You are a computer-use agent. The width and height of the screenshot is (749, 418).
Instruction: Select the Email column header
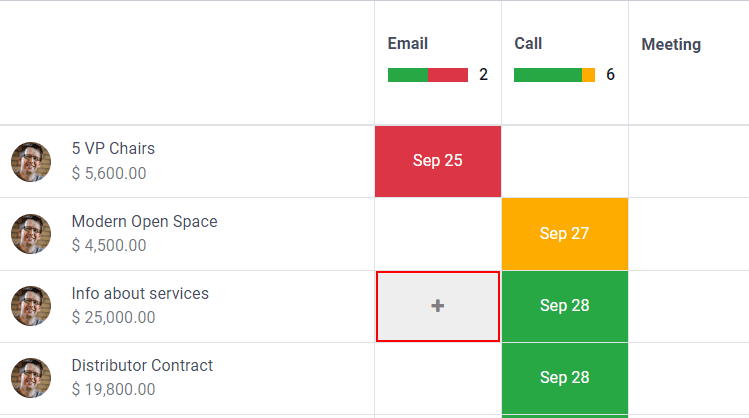pos(408,44)
